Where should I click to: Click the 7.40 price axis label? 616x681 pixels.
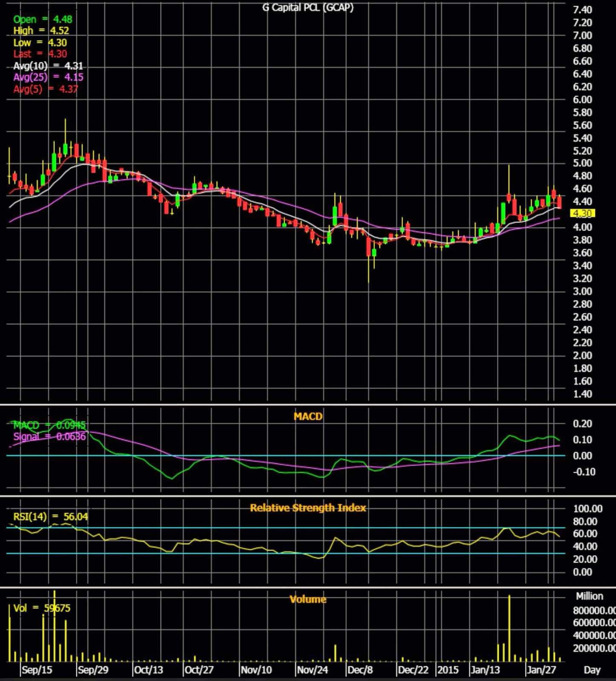coord(583,10)
